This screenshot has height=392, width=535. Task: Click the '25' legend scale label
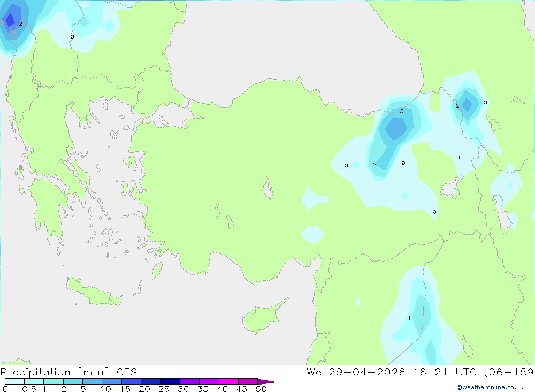tap(164, 389)
